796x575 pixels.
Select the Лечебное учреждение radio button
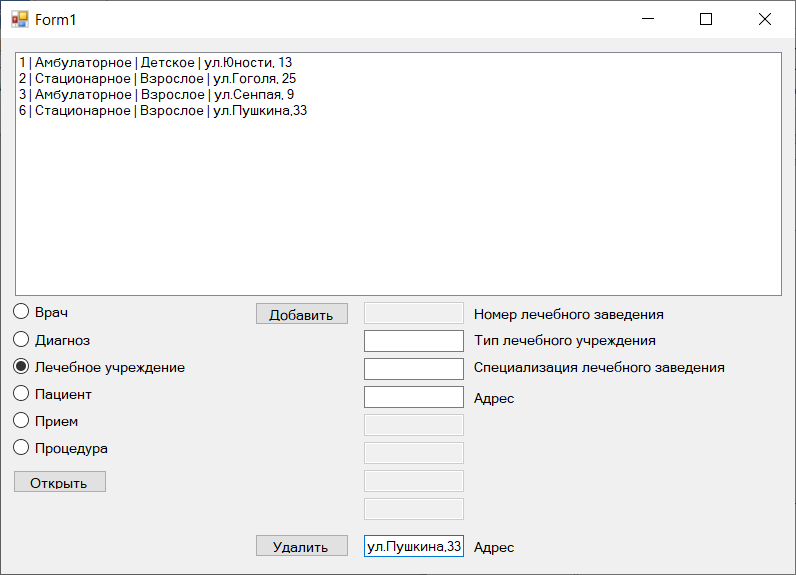click(x=21, y=366)
